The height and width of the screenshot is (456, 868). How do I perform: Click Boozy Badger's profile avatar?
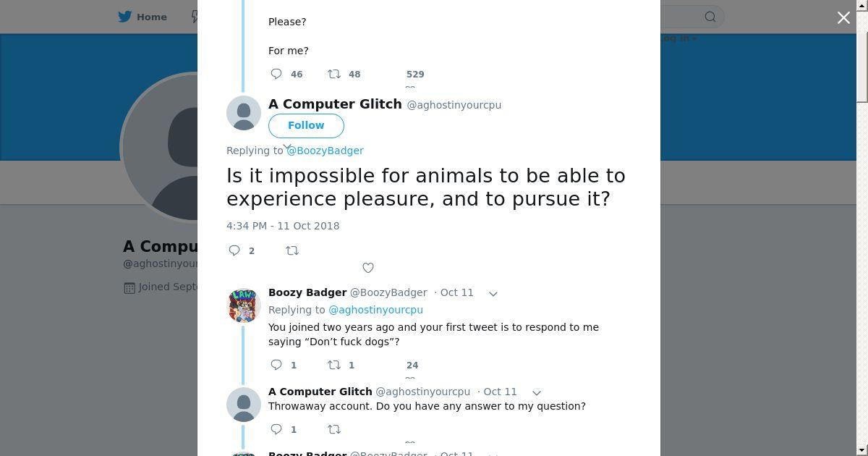(x=244, y=305)
